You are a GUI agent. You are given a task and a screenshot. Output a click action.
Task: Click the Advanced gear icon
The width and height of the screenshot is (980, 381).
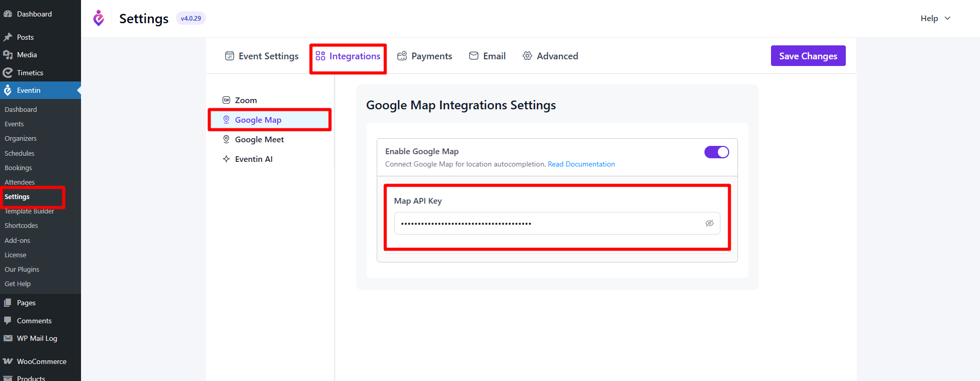coord(527,56)
